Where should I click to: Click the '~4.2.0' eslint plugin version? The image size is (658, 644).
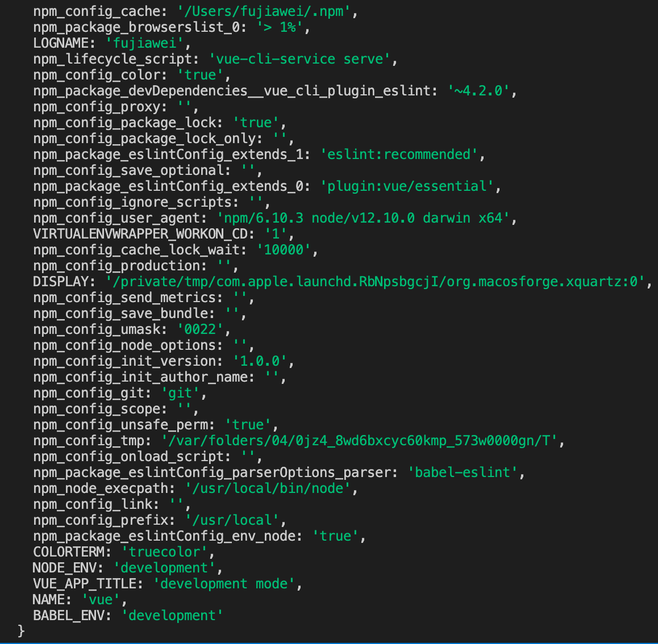coord(478,91)
